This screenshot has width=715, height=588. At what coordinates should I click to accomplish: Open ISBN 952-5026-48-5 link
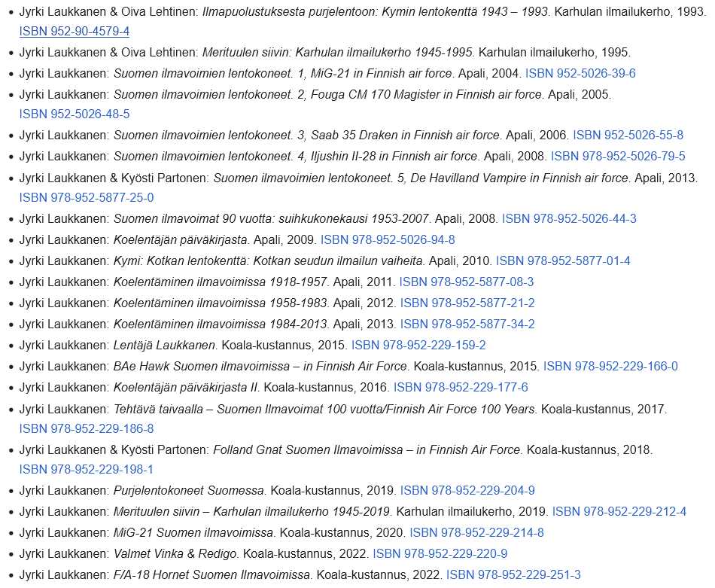[x=75, y=114]
